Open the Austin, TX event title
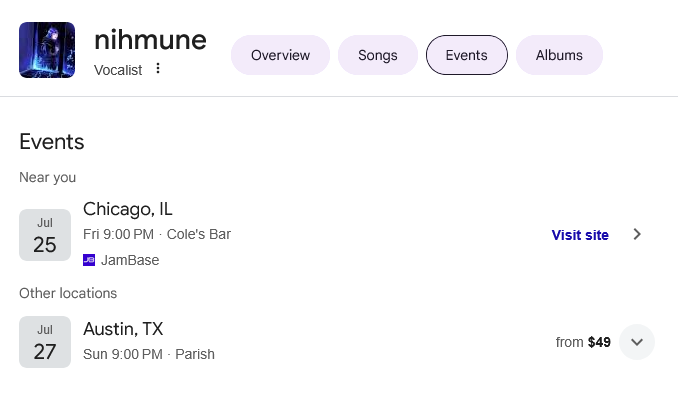This screenshot has width=678, height=416. click(x=123, y=329)
